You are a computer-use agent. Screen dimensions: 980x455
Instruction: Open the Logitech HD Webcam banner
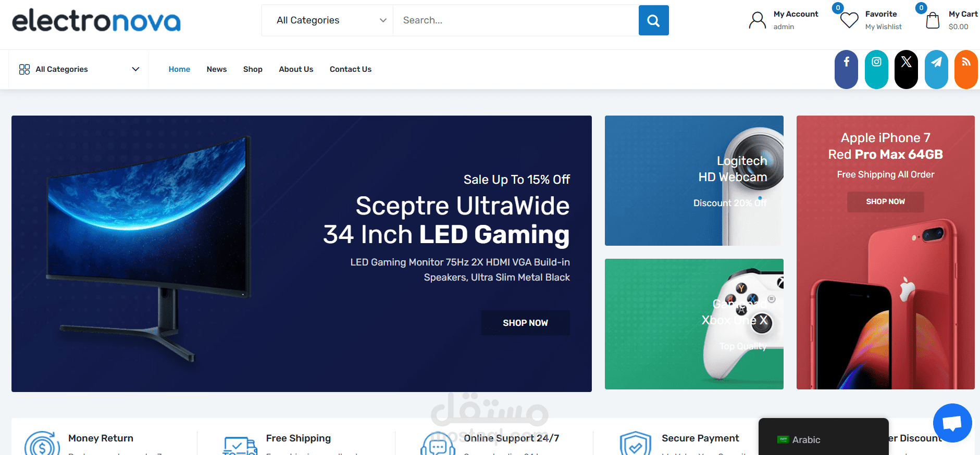[694, 181]
